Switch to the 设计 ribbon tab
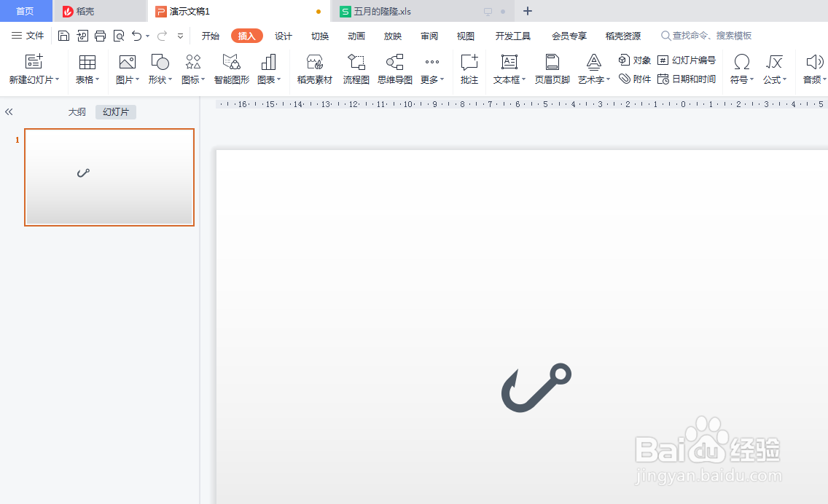The image size is (828, 504). click(x=284, y=35)
